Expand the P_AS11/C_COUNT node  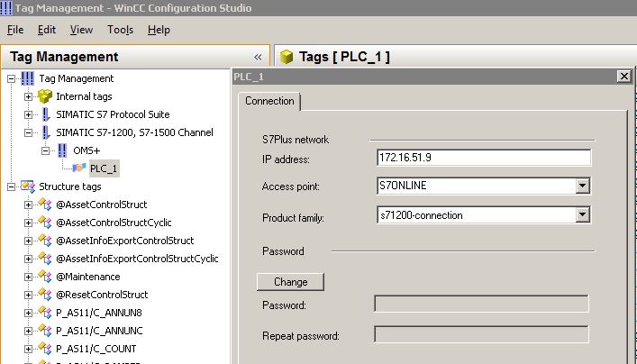[28, 349]
